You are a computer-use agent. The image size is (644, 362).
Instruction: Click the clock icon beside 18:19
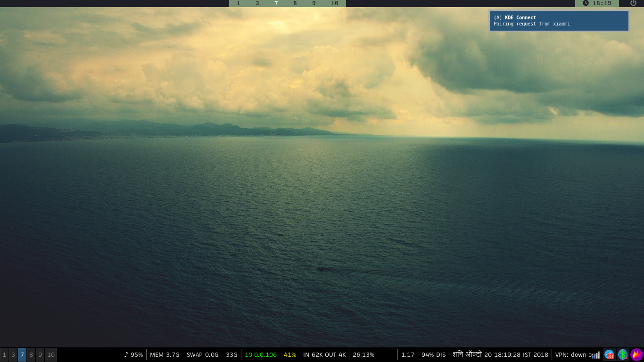click(586, 3)
